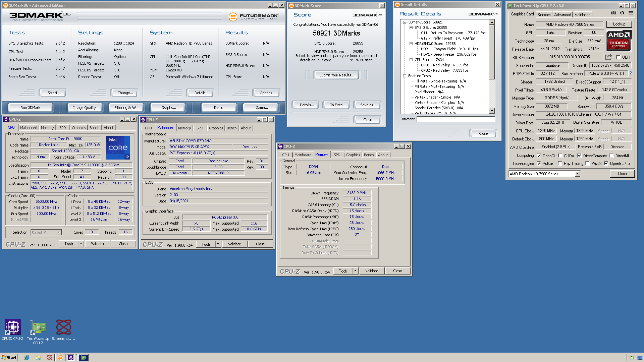The image size is (644, 362).
Task: Click the first system tray icon
Action: coord(632,358)
